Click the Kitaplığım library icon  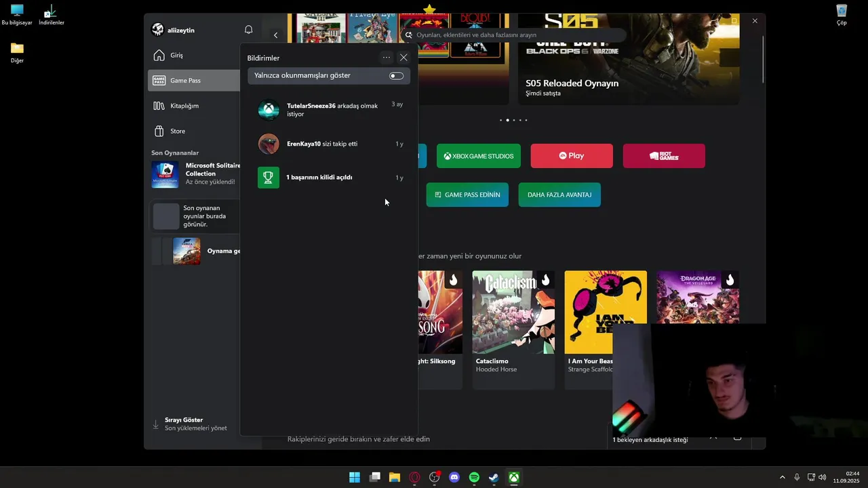[x=159, y=106]
